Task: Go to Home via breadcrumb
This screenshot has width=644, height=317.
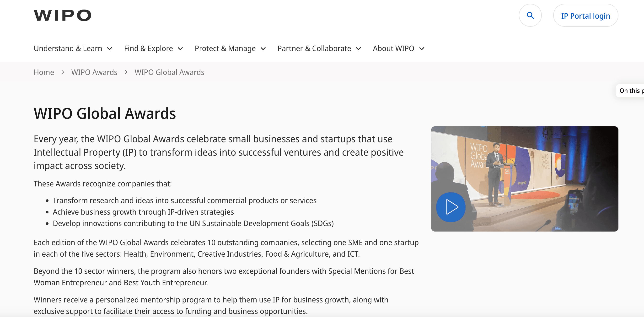Action: [x=44, y=72]
